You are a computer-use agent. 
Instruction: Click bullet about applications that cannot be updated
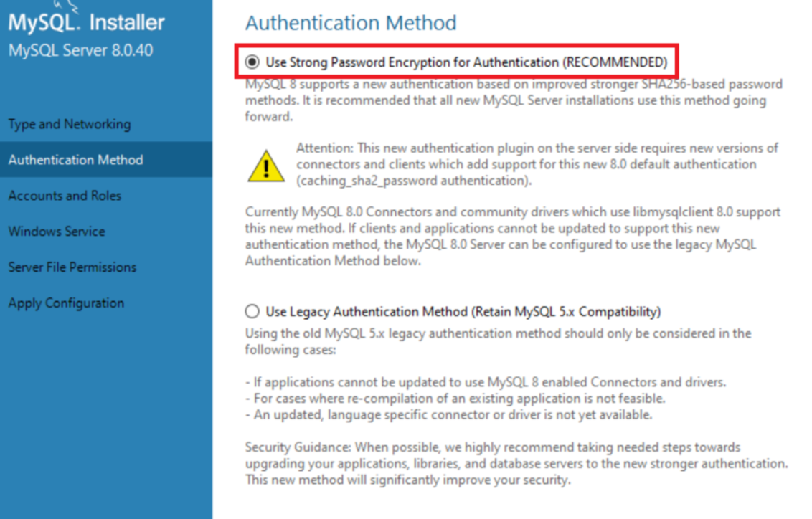tap(486, 382)
